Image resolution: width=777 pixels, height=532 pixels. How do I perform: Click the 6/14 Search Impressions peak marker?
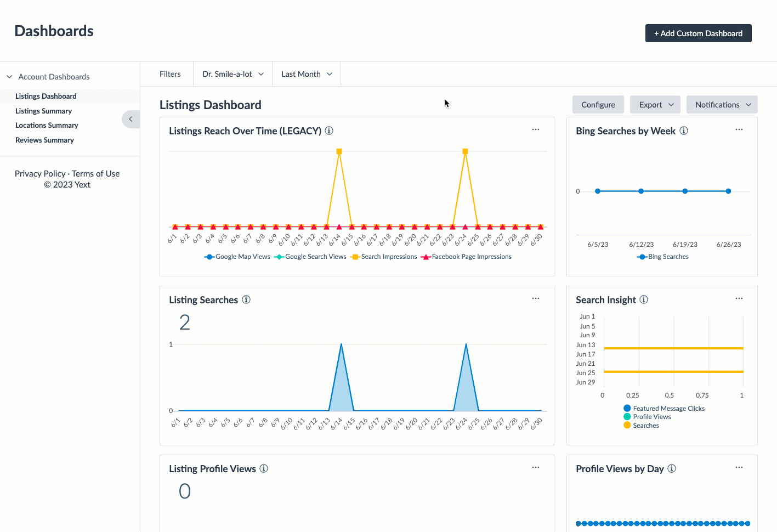[x=339, y=151]
